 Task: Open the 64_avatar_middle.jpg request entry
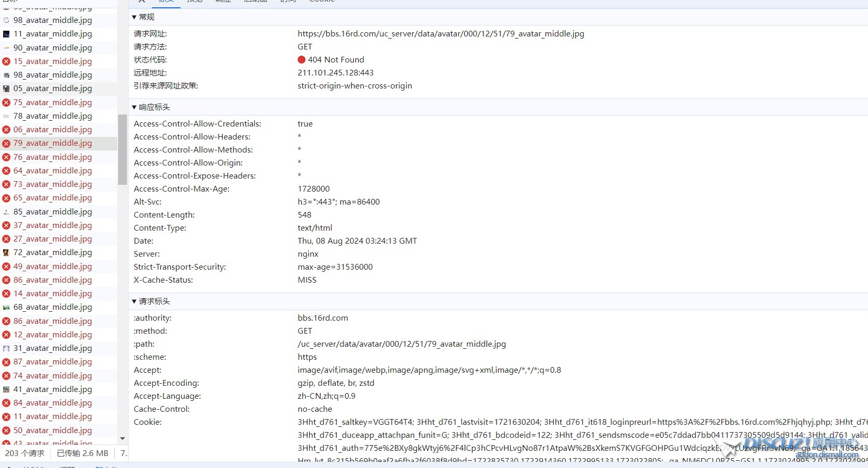53,171
